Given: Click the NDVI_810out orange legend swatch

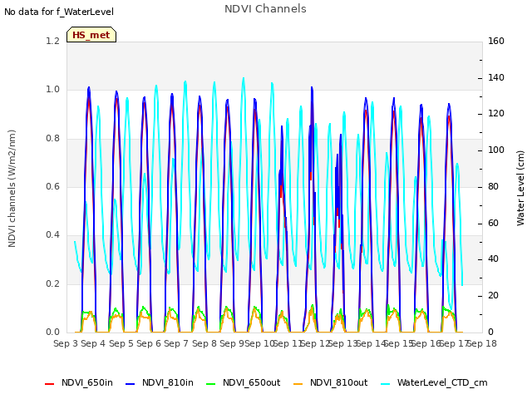Looking at the screenshot, I should coord(298,384).
